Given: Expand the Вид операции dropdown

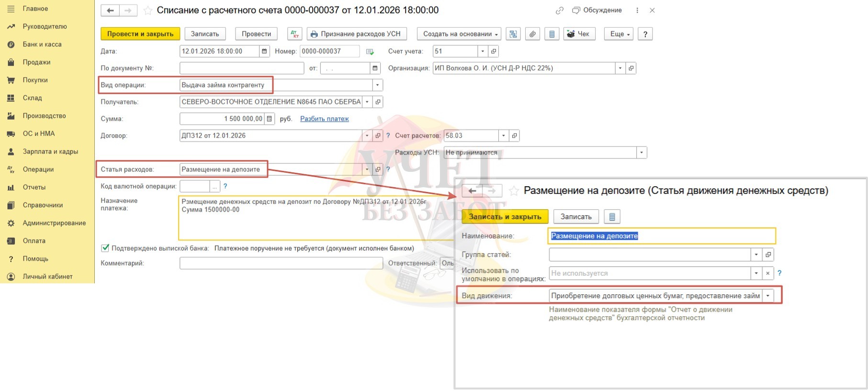Looking at the screenshot, I should tap(377, 85).
